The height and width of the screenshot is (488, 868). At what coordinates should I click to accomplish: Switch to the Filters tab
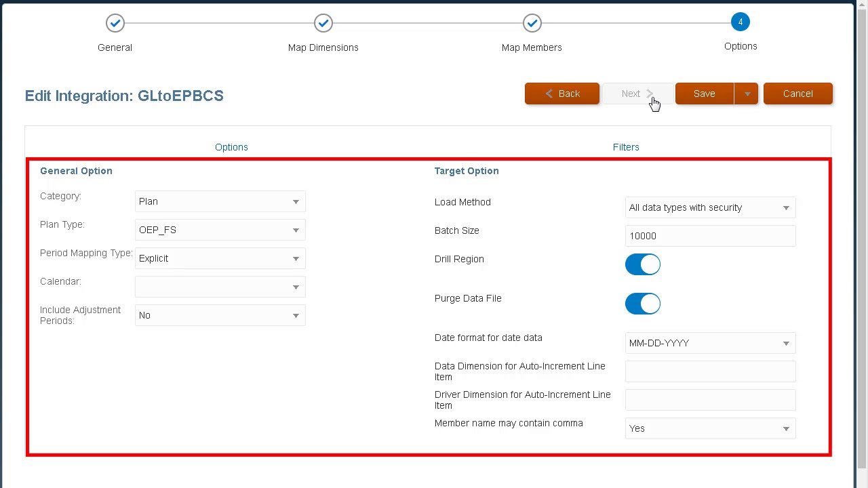coord(626,147)
